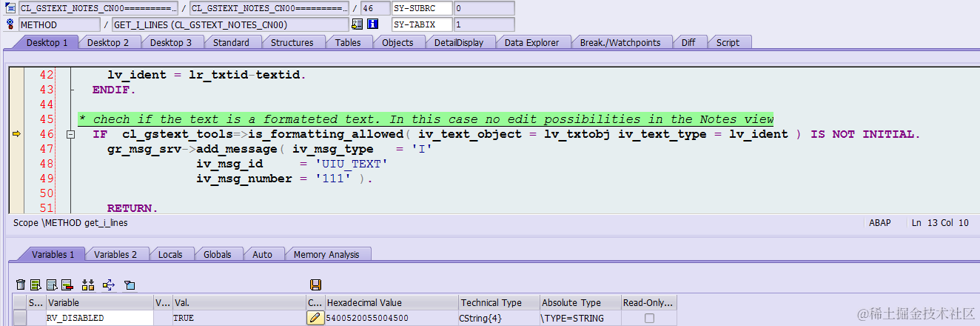This screenshot has width=980, height=326.
Task: Click the GET_I_LINES method name field
Action: 229,24
